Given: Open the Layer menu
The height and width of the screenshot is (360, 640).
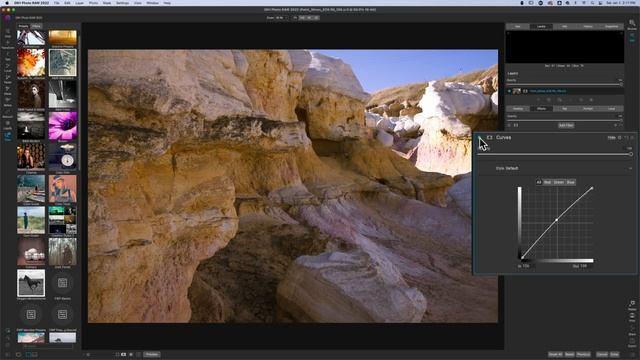Looking at the screenshot, I should pos(80,3).
